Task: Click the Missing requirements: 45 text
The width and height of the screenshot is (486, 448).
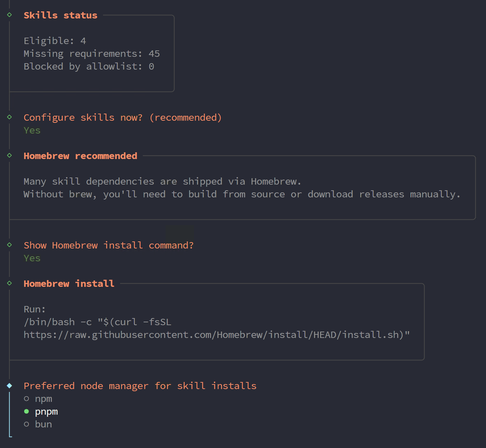Action: (91, 53)
